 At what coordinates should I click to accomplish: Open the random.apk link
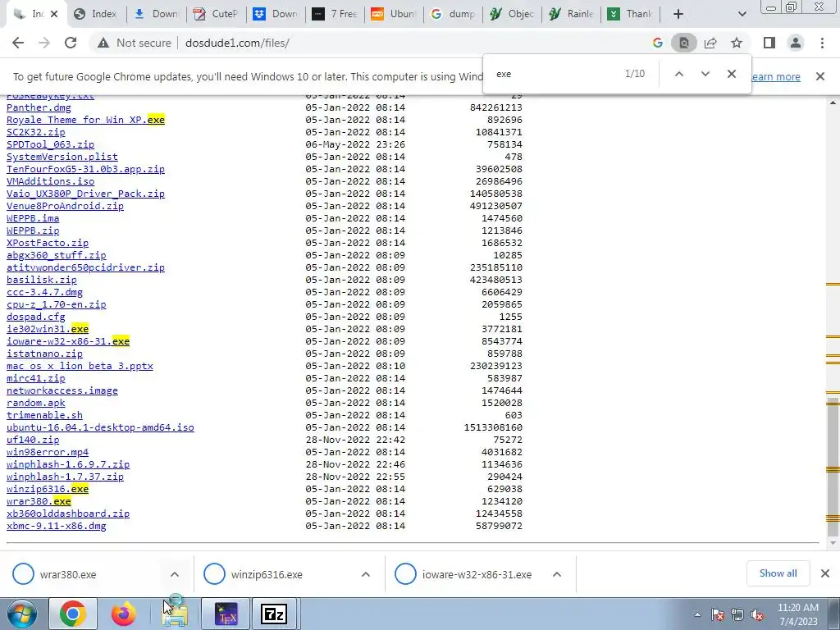[x=36, y=403]
